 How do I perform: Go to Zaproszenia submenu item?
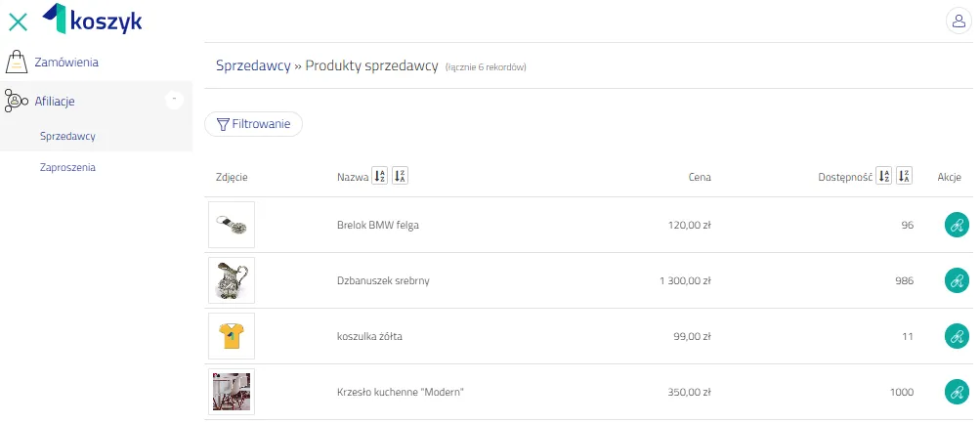coord(67,167)
